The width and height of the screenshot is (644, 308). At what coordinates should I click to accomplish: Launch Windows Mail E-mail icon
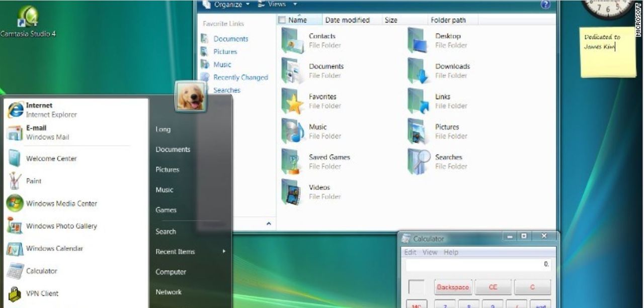(15, 133)
